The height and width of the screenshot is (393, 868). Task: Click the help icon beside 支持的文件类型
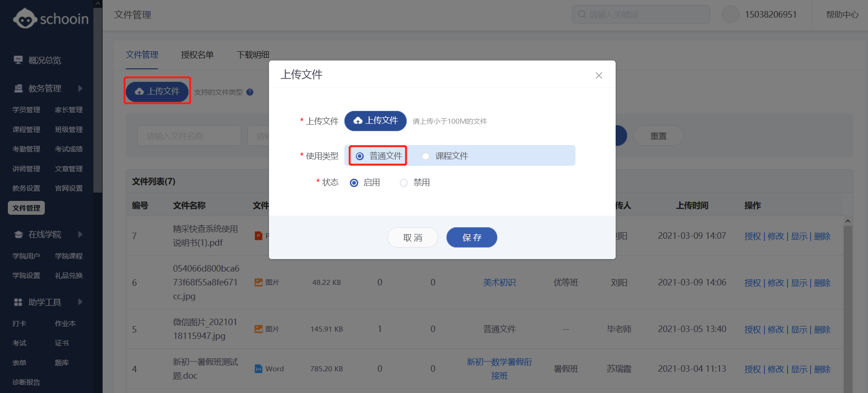(250, 92)
